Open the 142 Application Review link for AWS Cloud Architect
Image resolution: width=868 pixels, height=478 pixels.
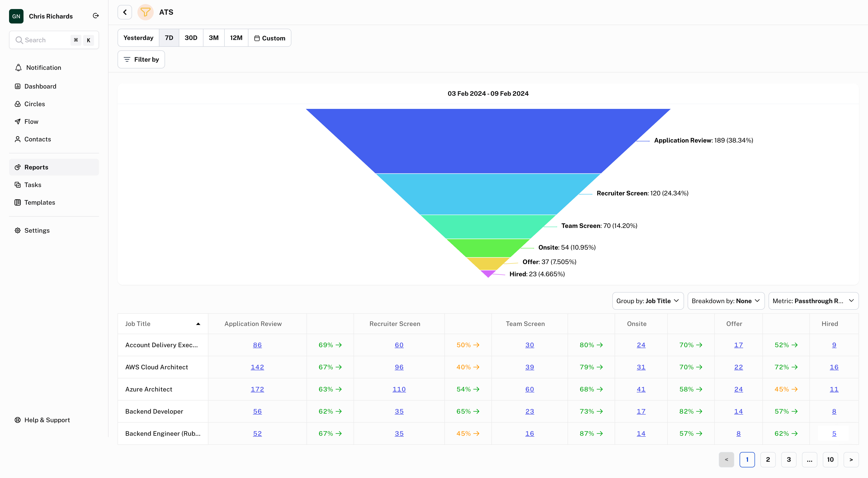[257, 367]
